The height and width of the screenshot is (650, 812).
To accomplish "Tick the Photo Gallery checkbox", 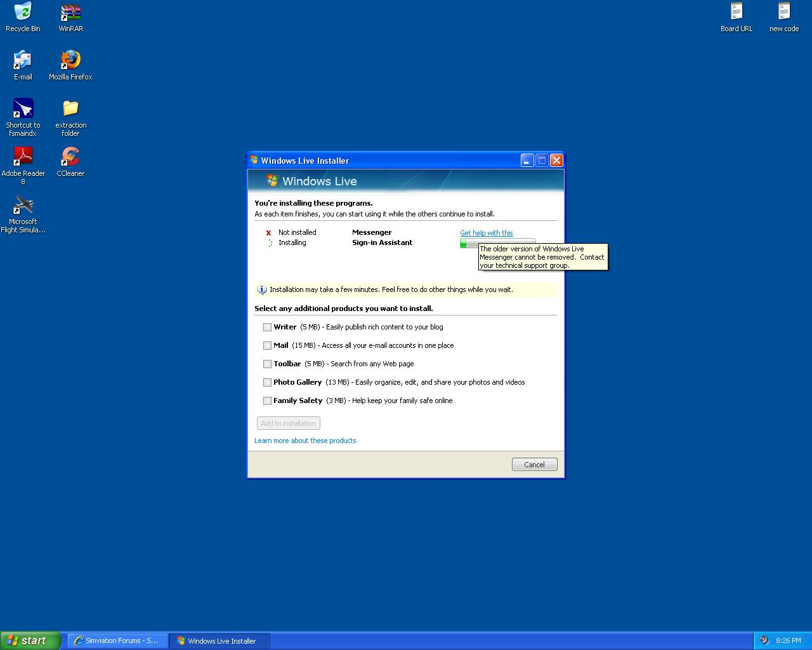I will click(267, 383).
